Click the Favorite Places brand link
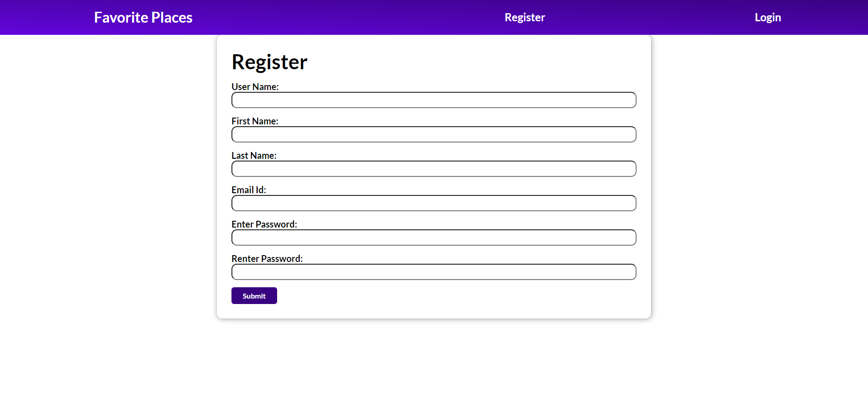This screenshot has height=418, width=868. point(143,17)
